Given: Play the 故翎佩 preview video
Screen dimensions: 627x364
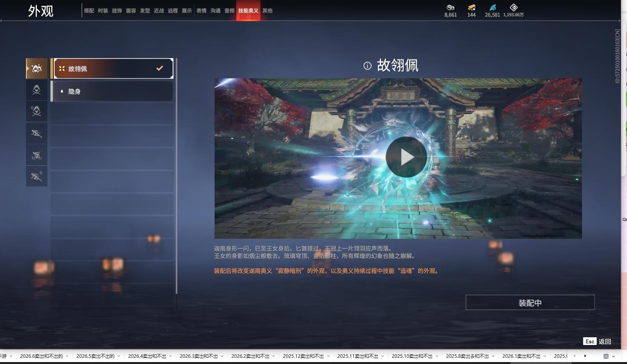Looking at the screenshot, I should pyautogui.click(x=406, y=157).
